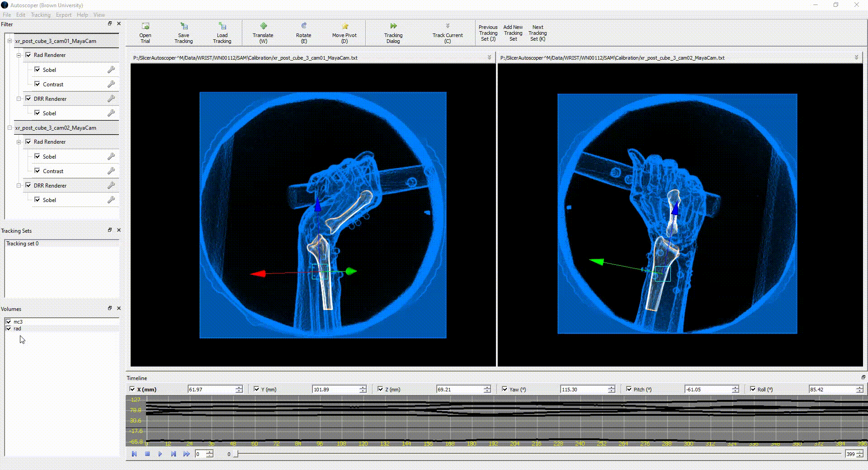Click Add New Tracking Set
The image size is (868, 470).
pos(513,33)
